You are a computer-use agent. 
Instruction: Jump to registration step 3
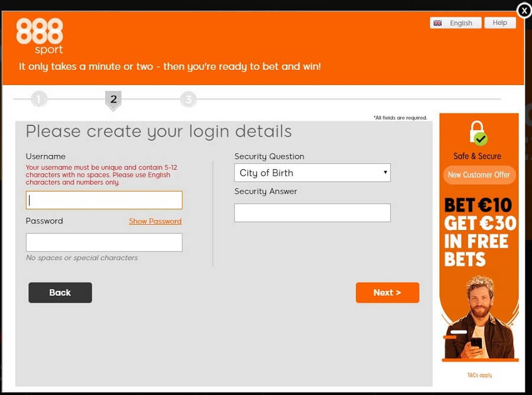(x=189, y=99)
